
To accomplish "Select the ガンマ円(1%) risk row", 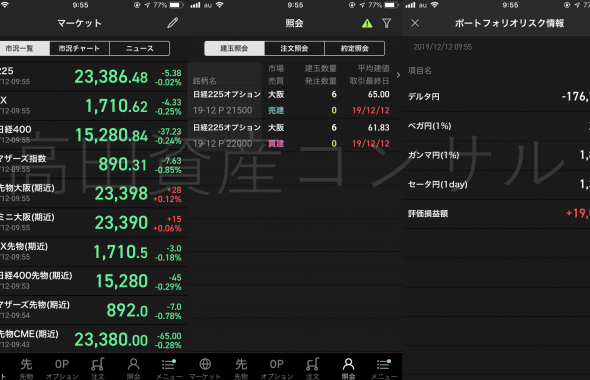I will coord(496,155).
